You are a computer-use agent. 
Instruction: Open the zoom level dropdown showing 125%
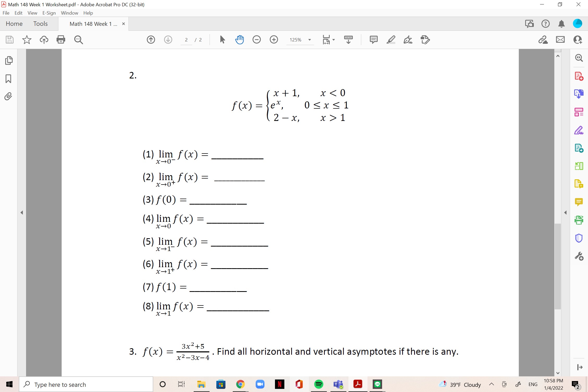click(300, 40)
